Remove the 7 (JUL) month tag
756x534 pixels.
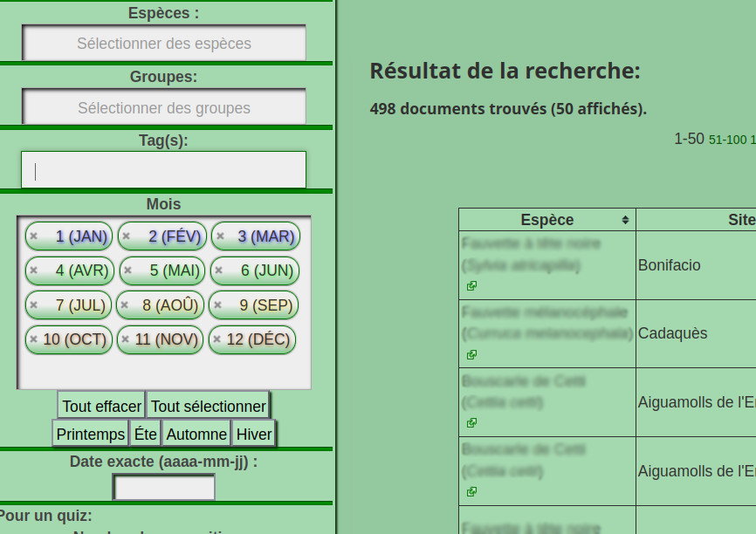click(33, 305)
